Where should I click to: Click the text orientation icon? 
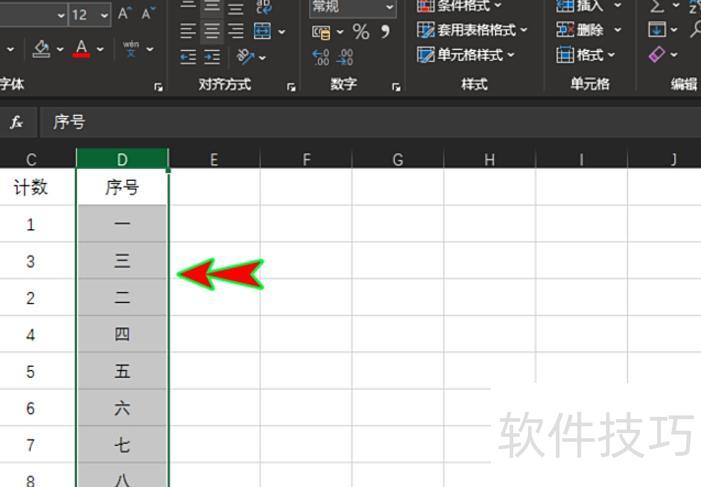(245, 56)
